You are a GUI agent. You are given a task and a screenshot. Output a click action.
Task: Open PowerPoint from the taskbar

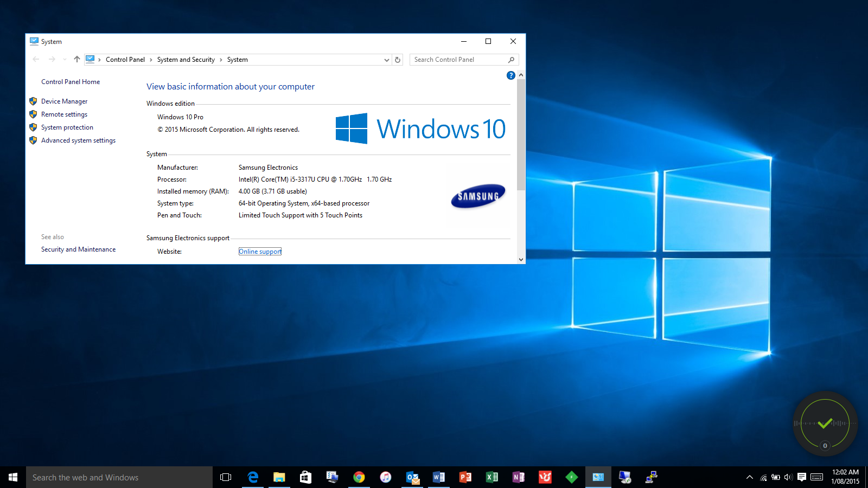click(465, 477)
